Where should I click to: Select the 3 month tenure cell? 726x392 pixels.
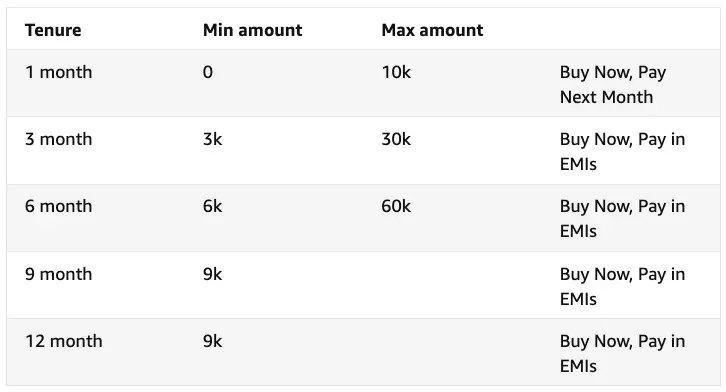[x=58, y=139]
